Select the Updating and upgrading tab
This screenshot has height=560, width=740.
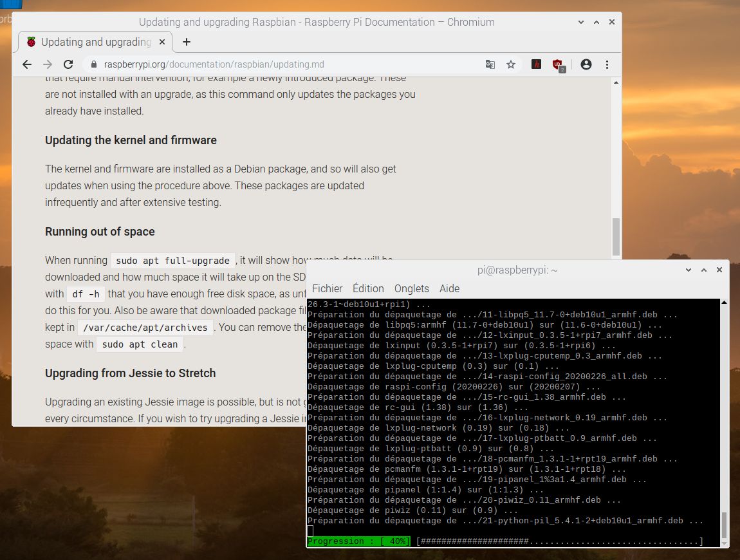[x=96, y=42]
